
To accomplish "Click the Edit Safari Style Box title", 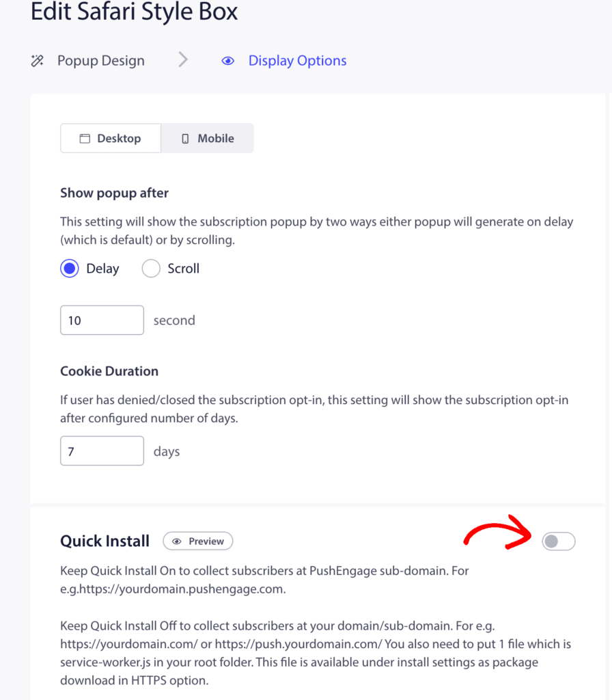I will pyautogui.click(x=135, y=12).
